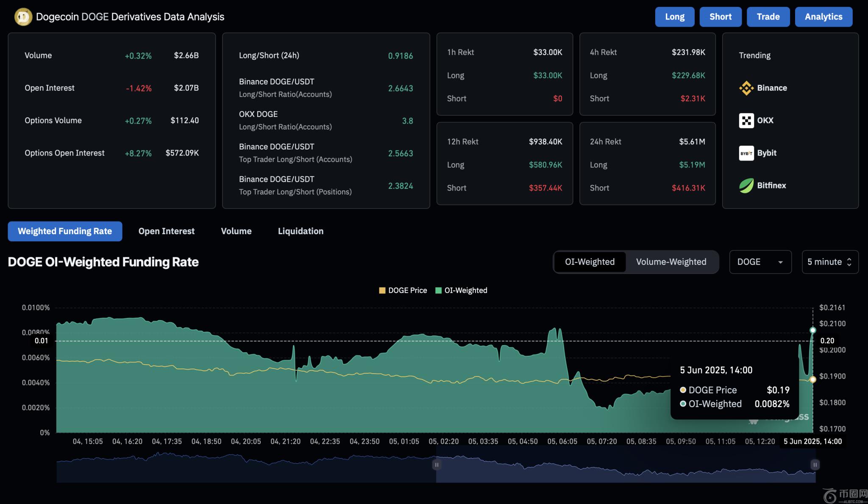Open the DOGE coin dropdown
This screenshot has width=868, height=504.
(760, 262)
